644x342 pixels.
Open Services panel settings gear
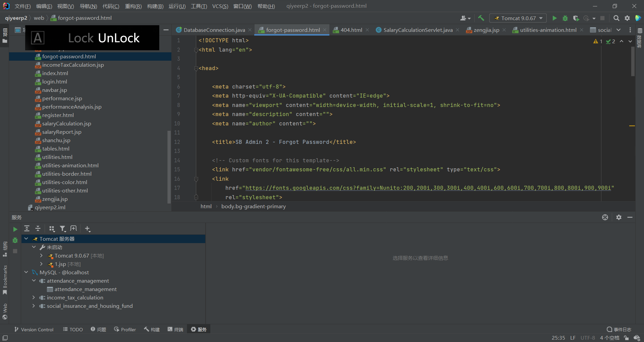point(619,217)
